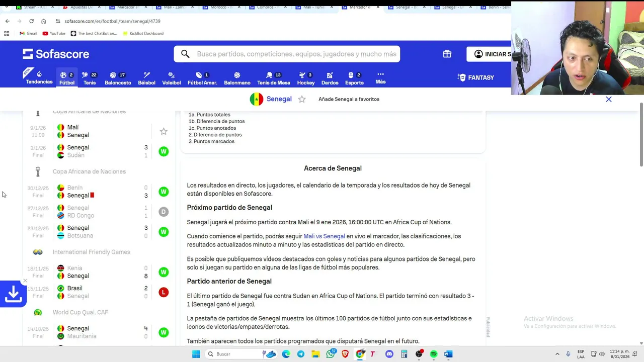Click the blue download arrow widget
The width and height of the screenshot is (644, 362).
click(x=13, y=294)
